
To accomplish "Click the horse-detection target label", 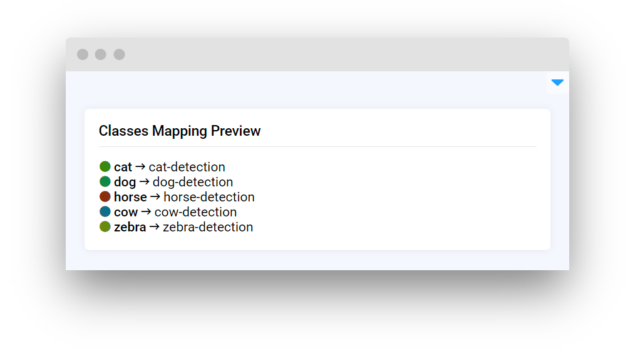I will [x=209, y=197].
